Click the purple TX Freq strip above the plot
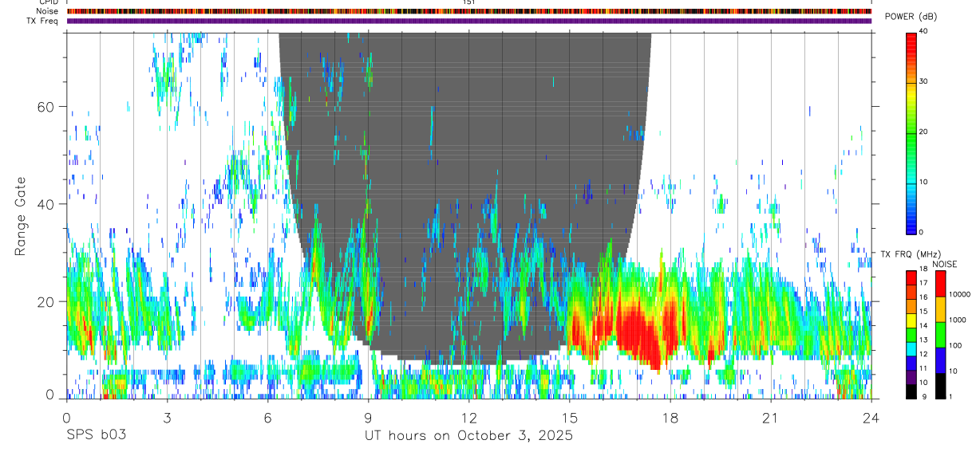 (x=468, y=21)
